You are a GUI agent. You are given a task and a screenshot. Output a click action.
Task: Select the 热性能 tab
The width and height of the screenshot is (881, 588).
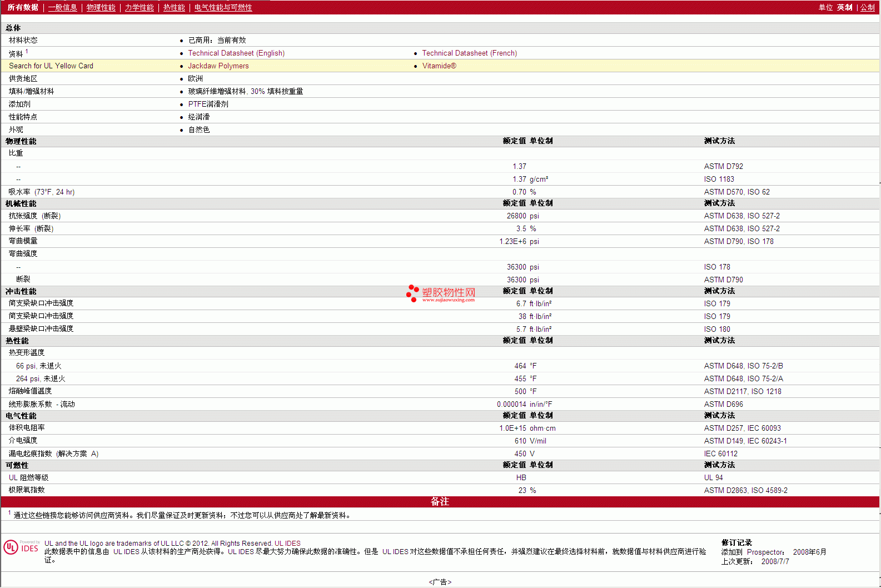click(x=174, y=7)
